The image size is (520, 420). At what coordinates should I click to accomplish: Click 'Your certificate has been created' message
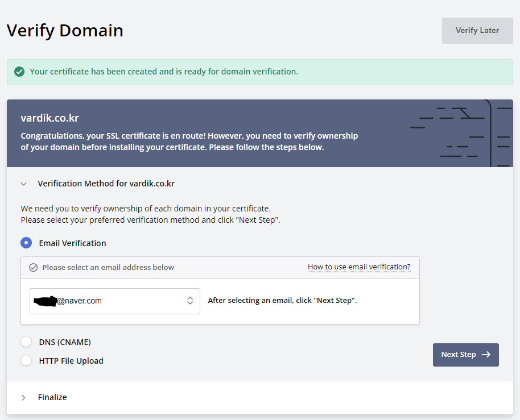164,72
